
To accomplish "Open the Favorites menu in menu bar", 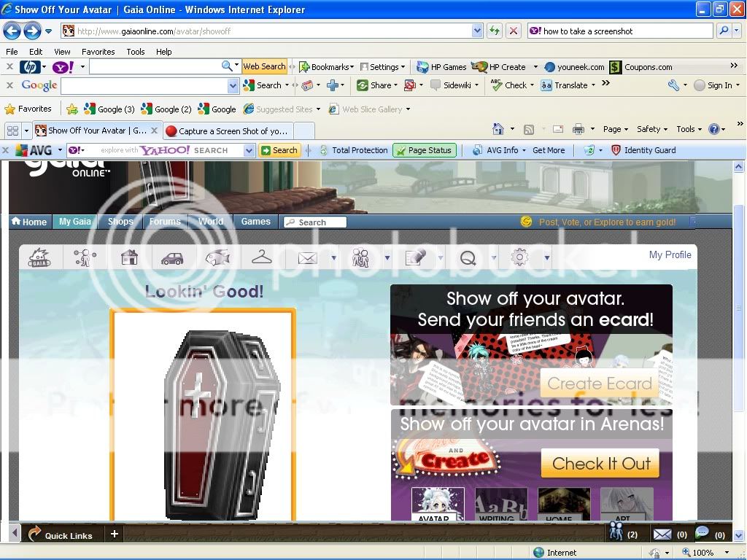I will (98, 52).
